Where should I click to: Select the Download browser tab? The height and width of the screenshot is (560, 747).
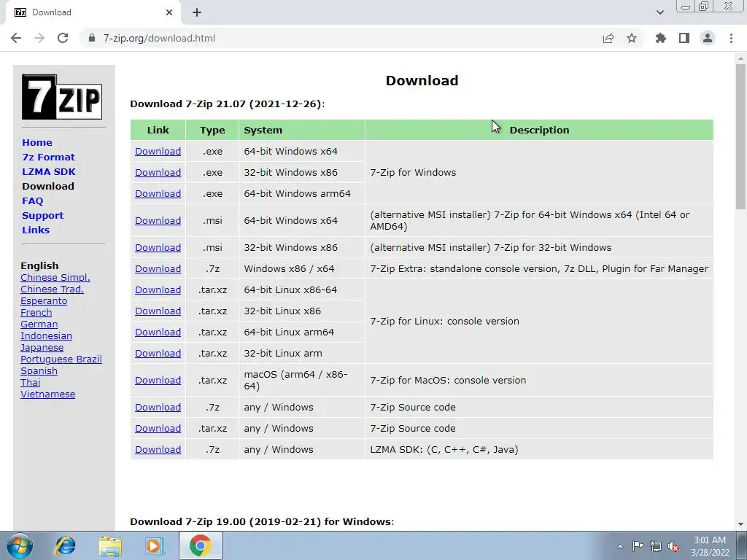(x=93, y=12)
